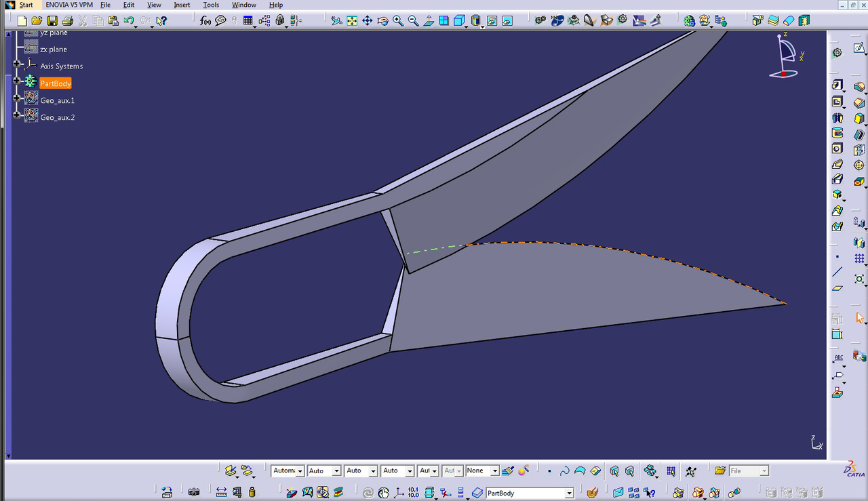Select the Pocket tool
The height and width of the screenshot is (501, 868).
tap(837, 102)
